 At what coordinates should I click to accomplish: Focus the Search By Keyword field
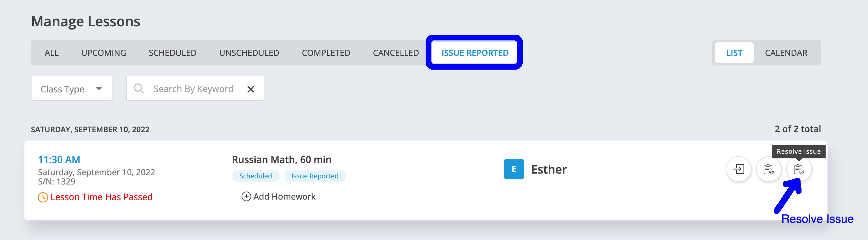click(193, 89)
